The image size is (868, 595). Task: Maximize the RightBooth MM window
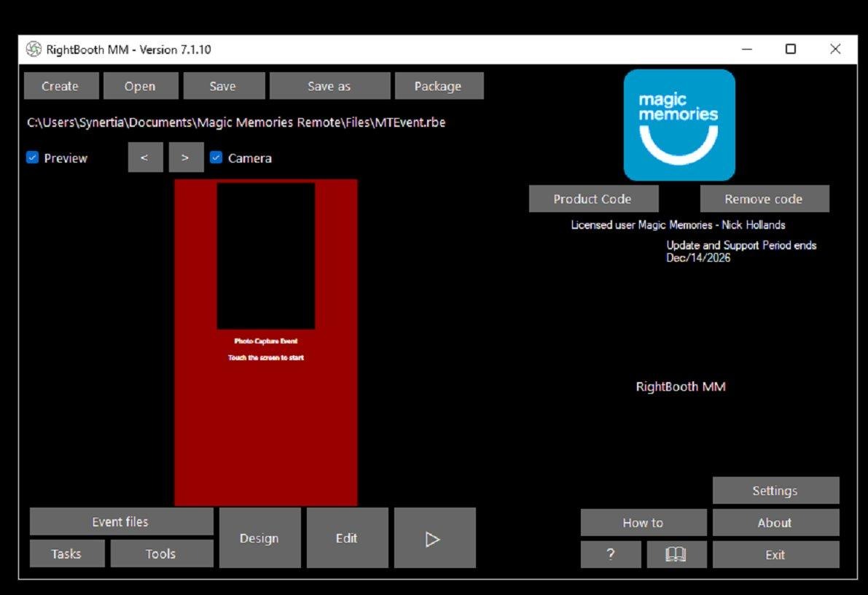(x=791, y=50)
